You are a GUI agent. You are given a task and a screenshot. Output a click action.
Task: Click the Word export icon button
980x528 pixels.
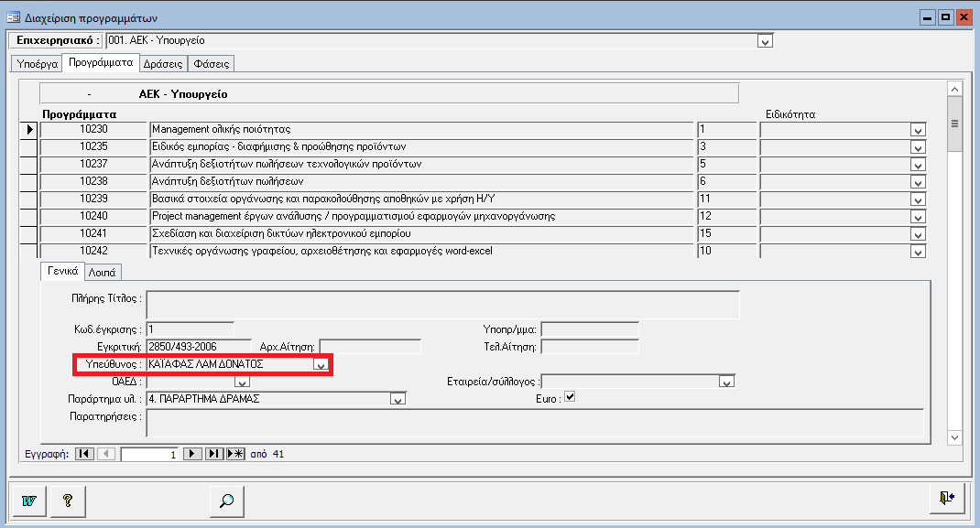(x=28, y=501)
